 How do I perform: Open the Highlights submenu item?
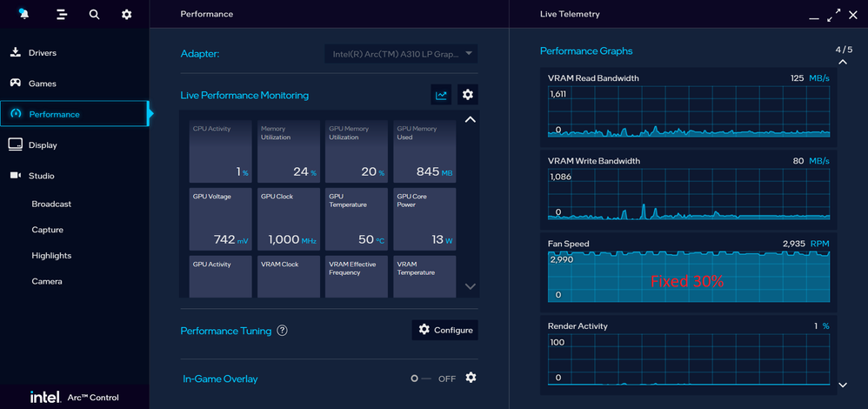coord(51,256)
